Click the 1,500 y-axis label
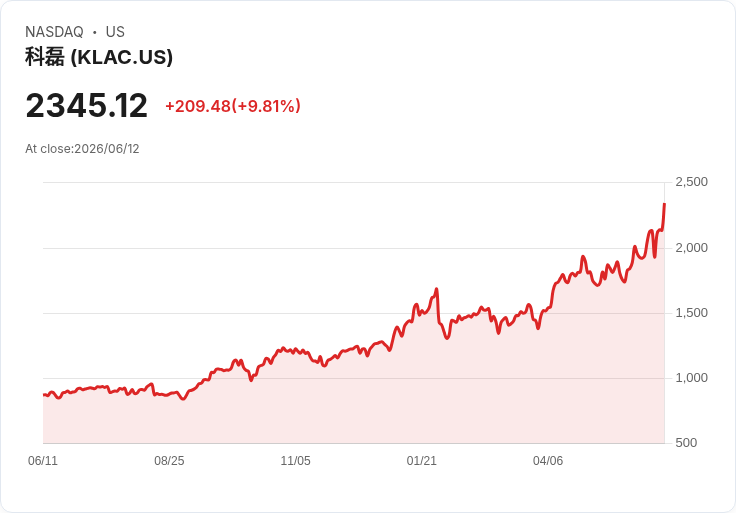The width and height of the screenshot is (736, 513). tap(691, 313)
